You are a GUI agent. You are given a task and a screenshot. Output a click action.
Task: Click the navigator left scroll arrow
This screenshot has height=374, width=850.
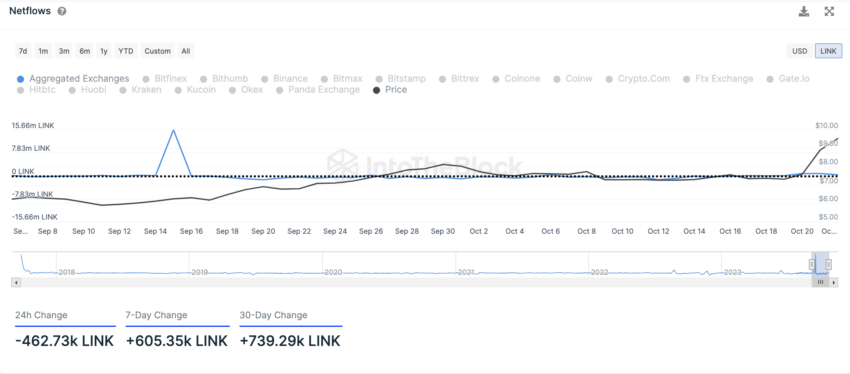coord(16,282)
